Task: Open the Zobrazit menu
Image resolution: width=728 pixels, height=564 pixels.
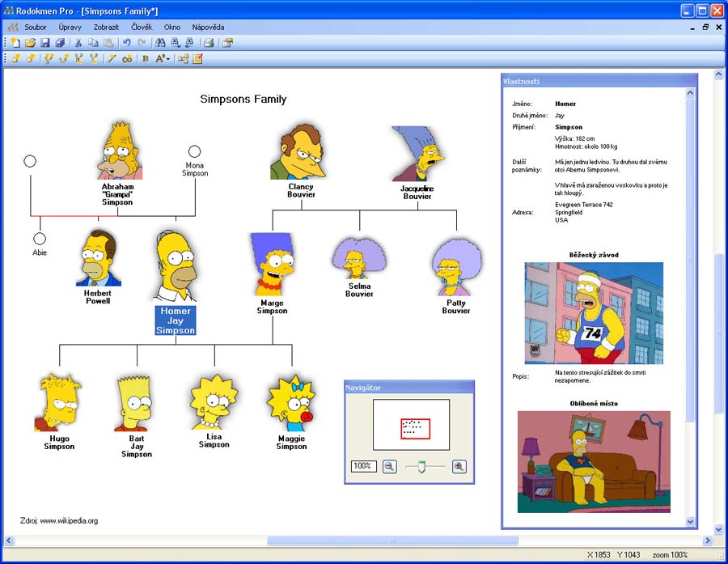Action: tap(106, 27)
